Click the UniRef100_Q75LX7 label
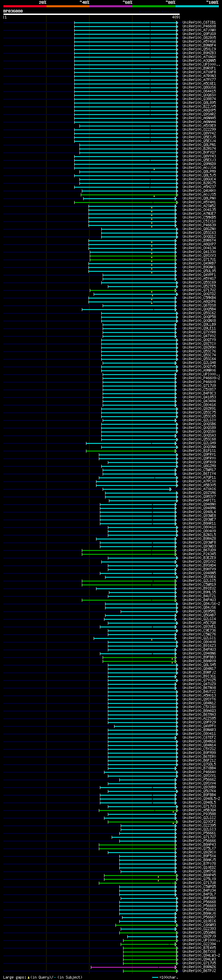The image size is (222, 980). (x=199, y=848)
